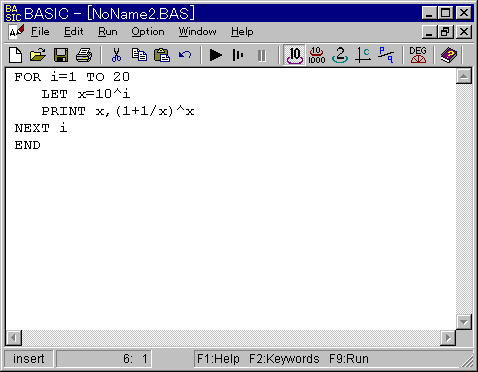
Task: Click the Print icon
Action: coord(84,55)
